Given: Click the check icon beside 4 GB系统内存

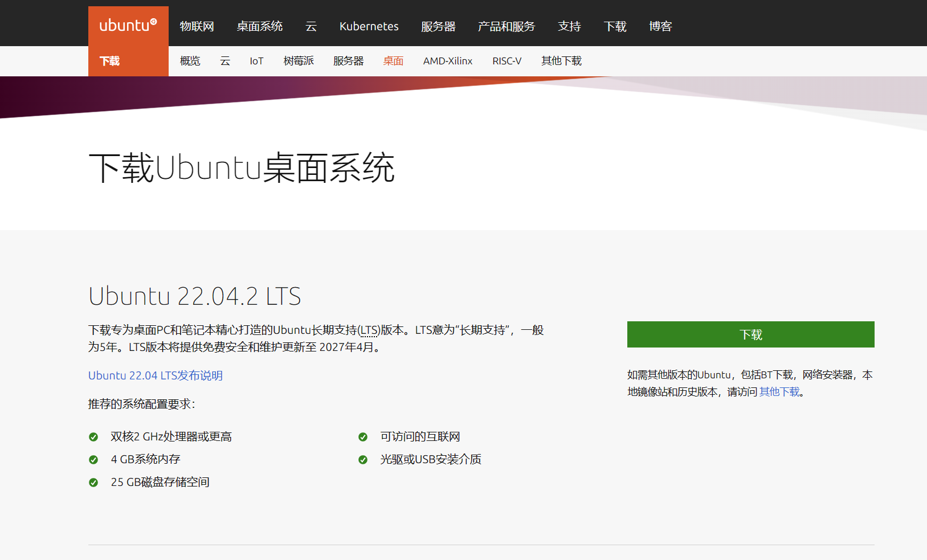Looking at the screenshot, I should (93, 460).
